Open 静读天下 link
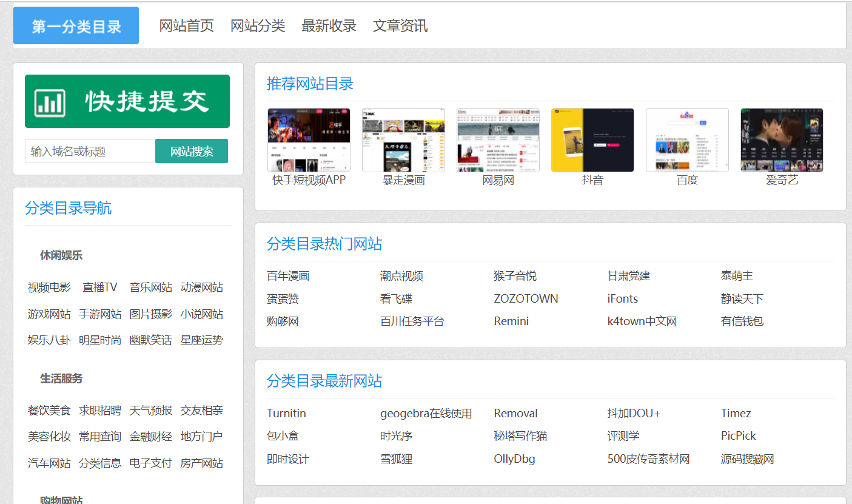 click(x=742, y=299)
